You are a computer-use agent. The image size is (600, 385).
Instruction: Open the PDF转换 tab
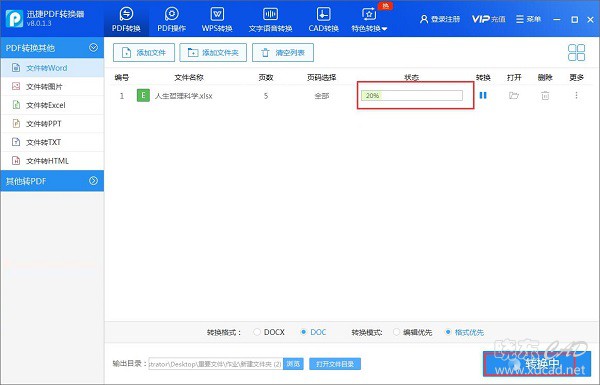point(126,19)
